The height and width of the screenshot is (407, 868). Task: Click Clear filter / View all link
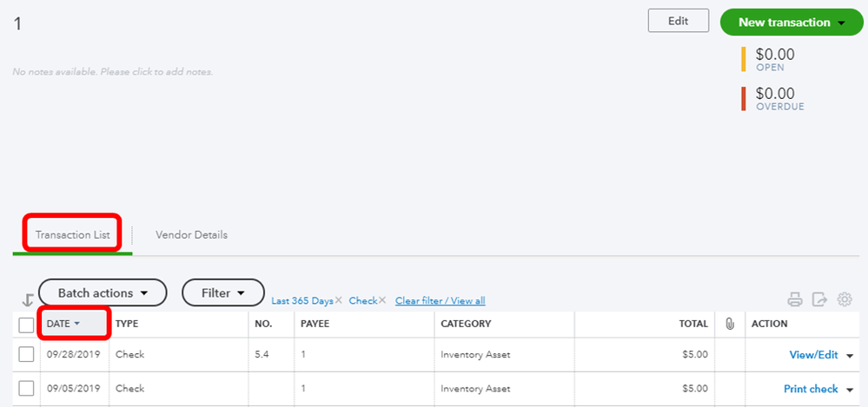click(x=440, y=301)
